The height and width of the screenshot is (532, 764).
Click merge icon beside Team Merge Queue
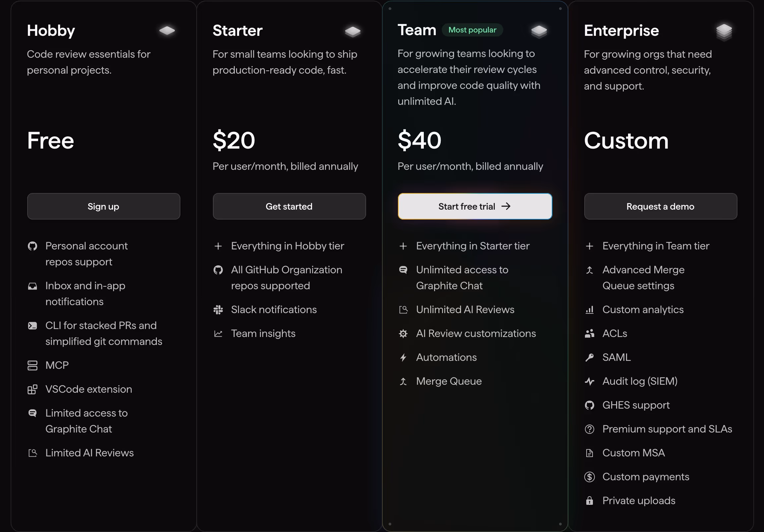coord(403,381)
